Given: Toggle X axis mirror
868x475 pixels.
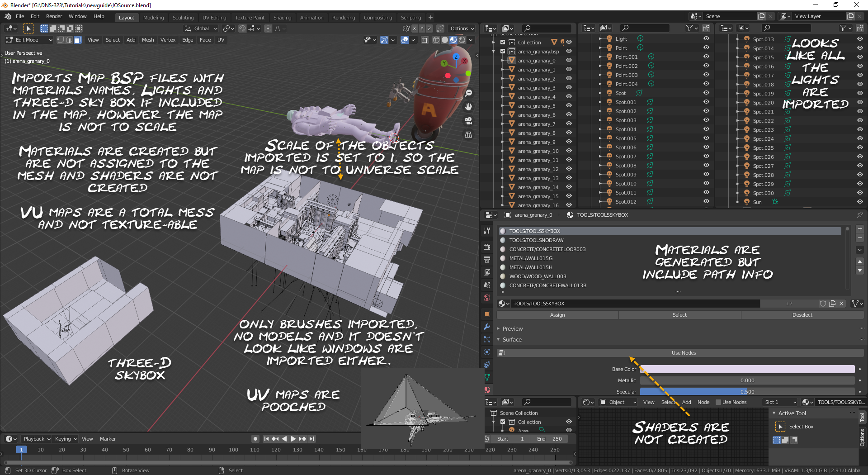Looking at the screenshot, I should [x=414, y=28].
